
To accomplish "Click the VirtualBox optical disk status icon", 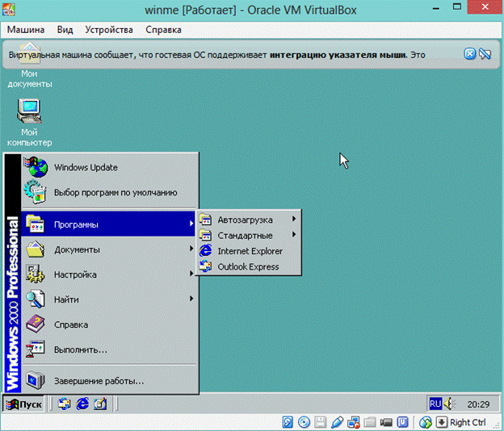I will coord(304,422).
